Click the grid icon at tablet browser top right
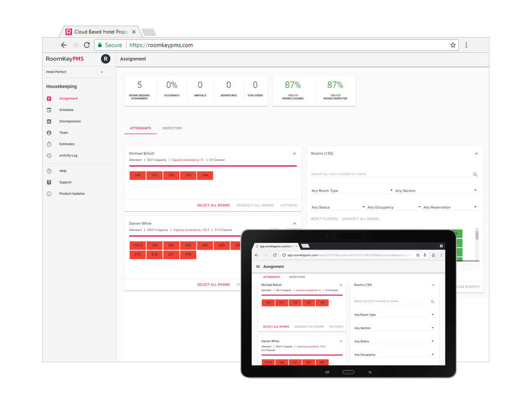The image size is (532, 405). 441,246
